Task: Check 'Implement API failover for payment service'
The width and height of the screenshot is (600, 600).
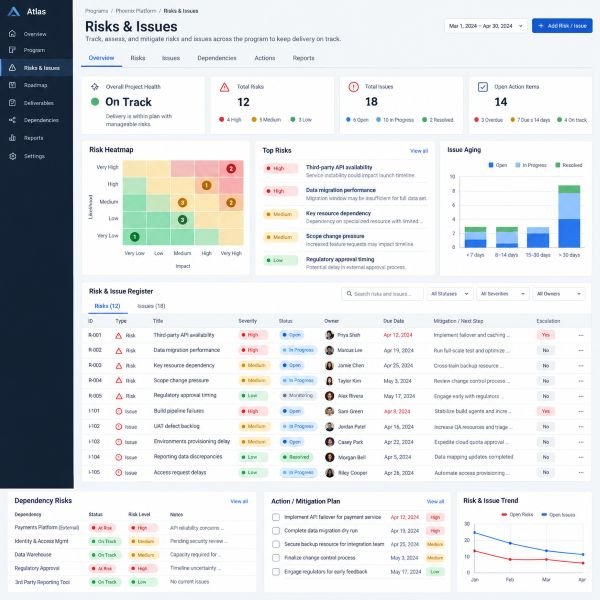Action: [x=276, y=517]
